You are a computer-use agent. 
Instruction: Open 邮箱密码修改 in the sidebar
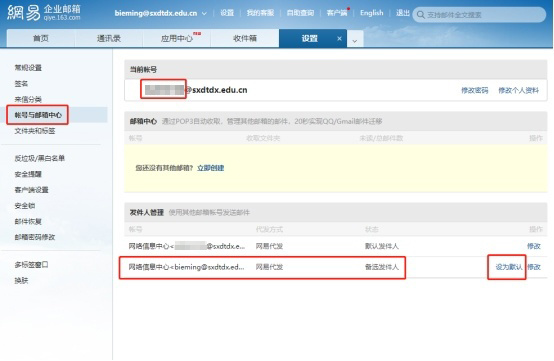[35, 237]
